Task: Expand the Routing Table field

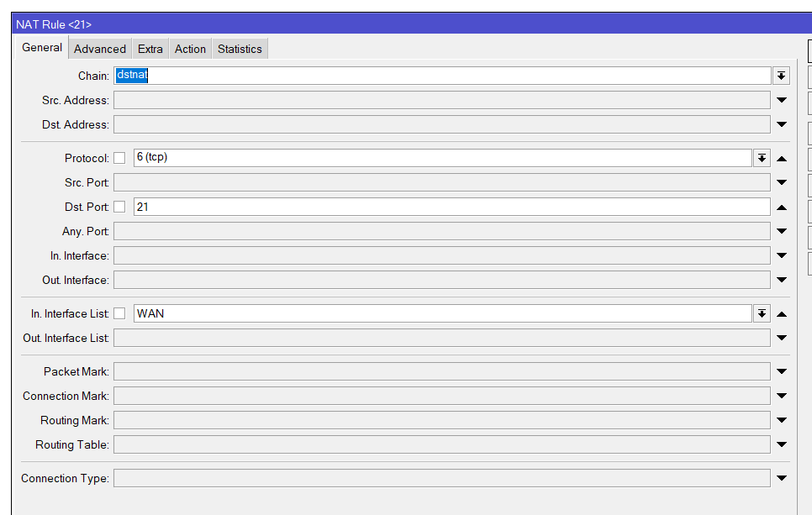Action: 782,444
